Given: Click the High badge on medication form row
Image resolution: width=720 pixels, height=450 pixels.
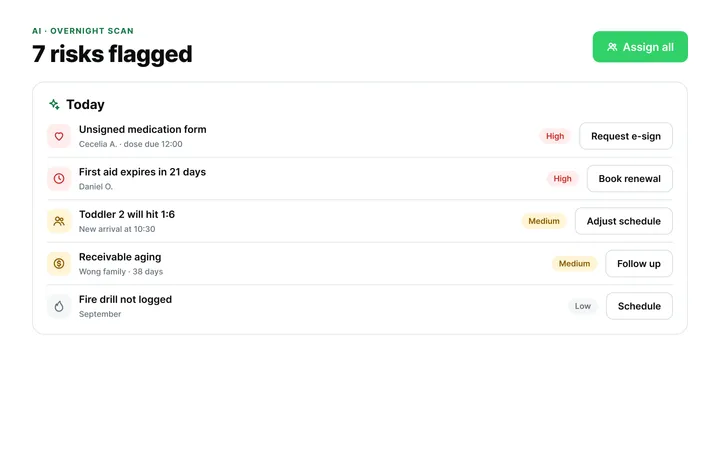Looking at the screenshot, I should [x=555, y=136].
